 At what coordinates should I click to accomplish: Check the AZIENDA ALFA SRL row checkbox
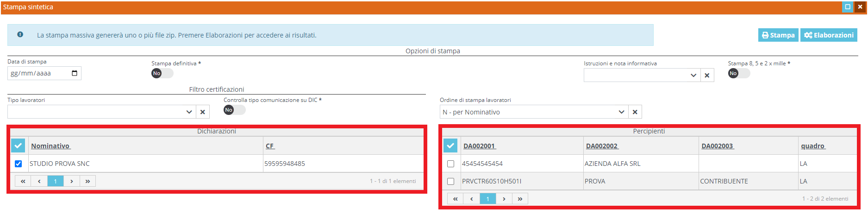451,164
